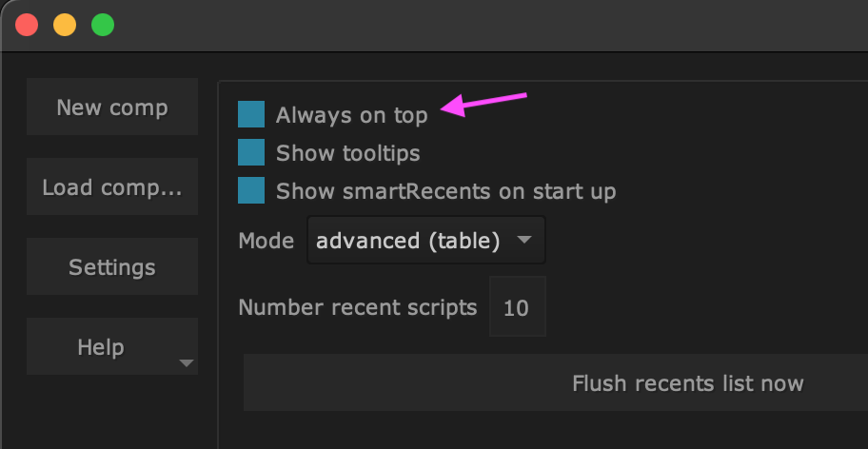Switch to the Settings section
The width and height of the screenshot is (868, 449).
(x=112, y=267)
